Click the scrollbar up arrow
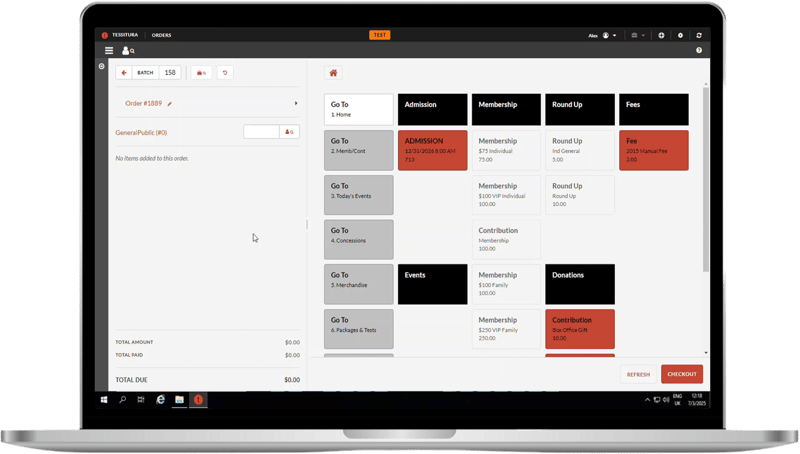 pyautogui.click(x=706, y=84)
